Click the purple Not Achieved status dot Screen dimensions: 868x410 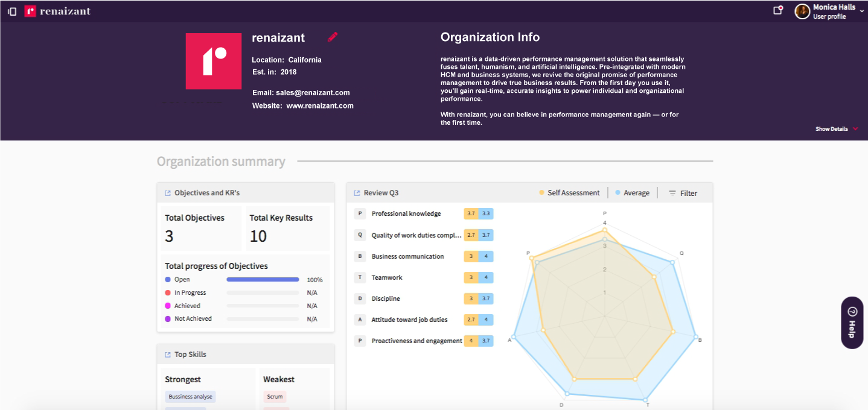pos(168,318)
